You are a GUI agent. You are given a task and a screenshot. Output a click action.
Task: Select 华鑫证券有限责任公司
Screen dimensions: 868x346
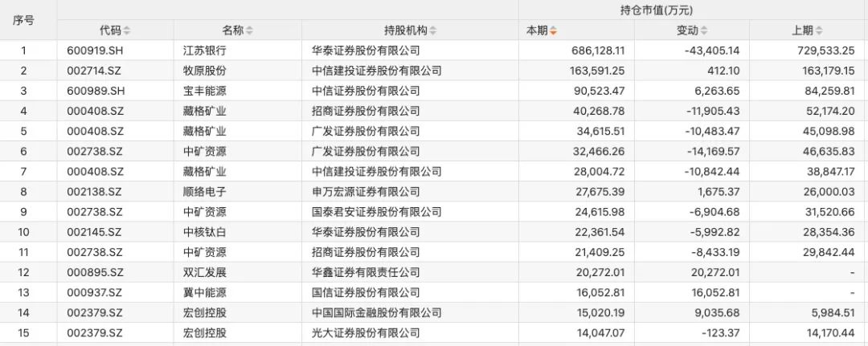(366, 272)
